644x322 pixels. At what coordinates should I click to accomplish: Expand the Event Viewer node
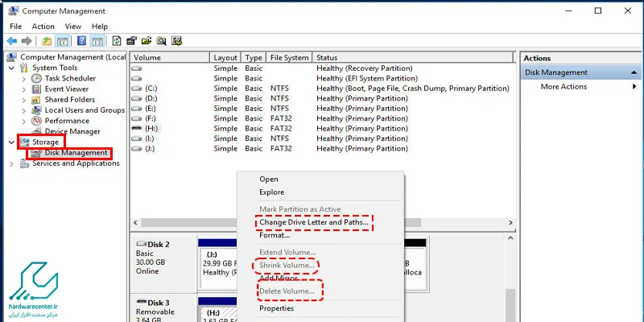point(24,89)
